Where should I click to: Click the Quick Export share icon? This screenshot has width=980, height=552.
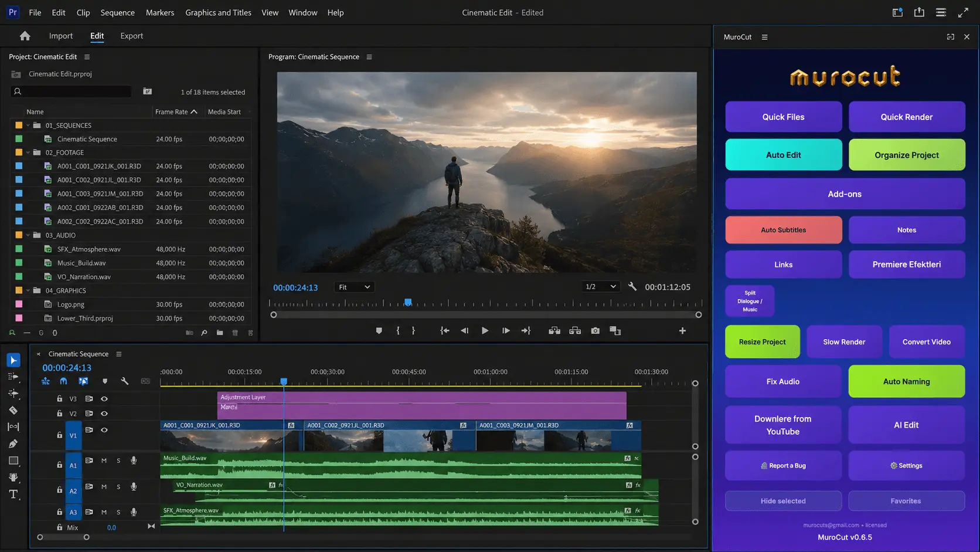[x=919, y=12]
